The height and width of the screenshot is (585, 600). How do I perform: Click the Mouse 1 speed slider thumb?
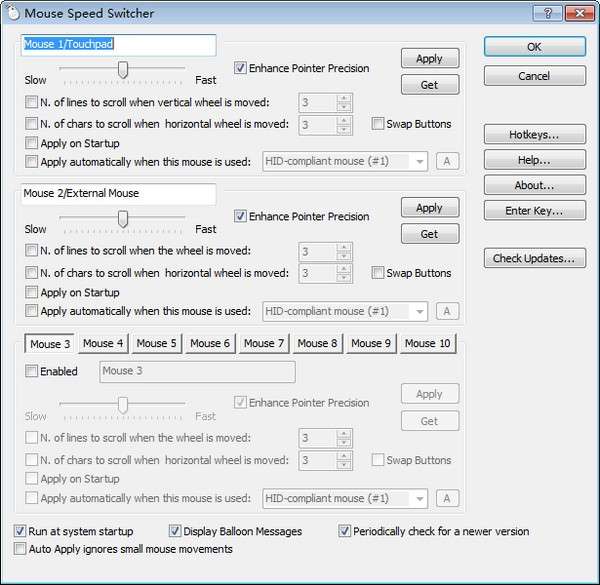coord(123,69)
